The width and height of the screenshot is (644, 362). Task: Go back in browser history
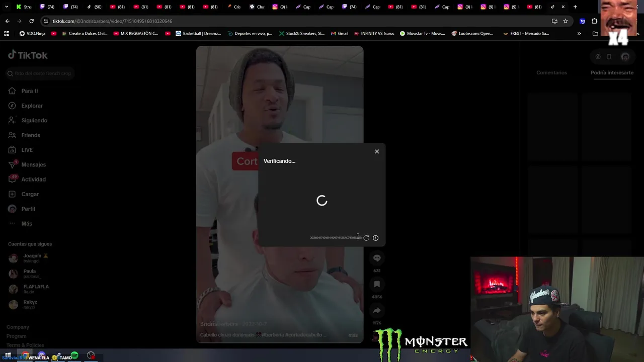(7, 21)
